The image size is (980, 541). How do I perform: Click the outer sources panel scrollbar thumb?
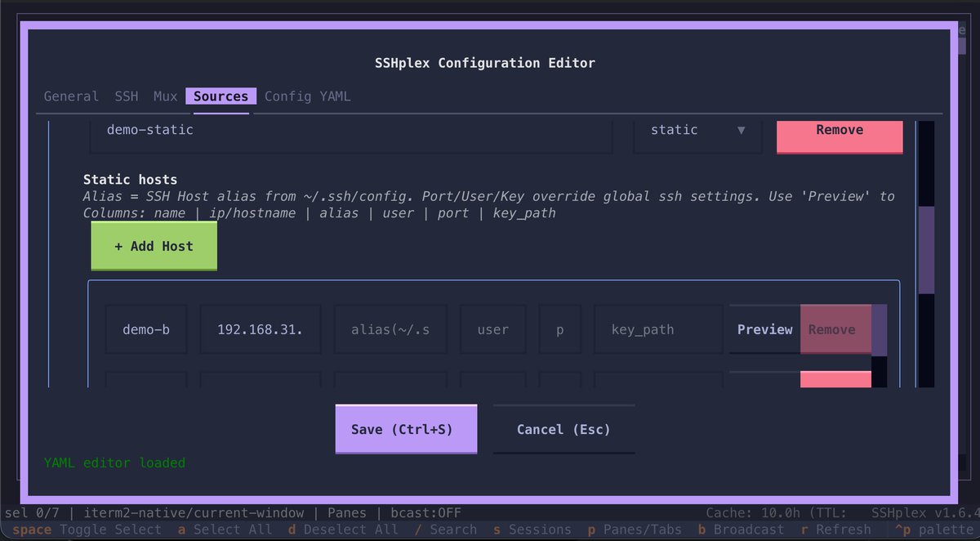point(926,249)
